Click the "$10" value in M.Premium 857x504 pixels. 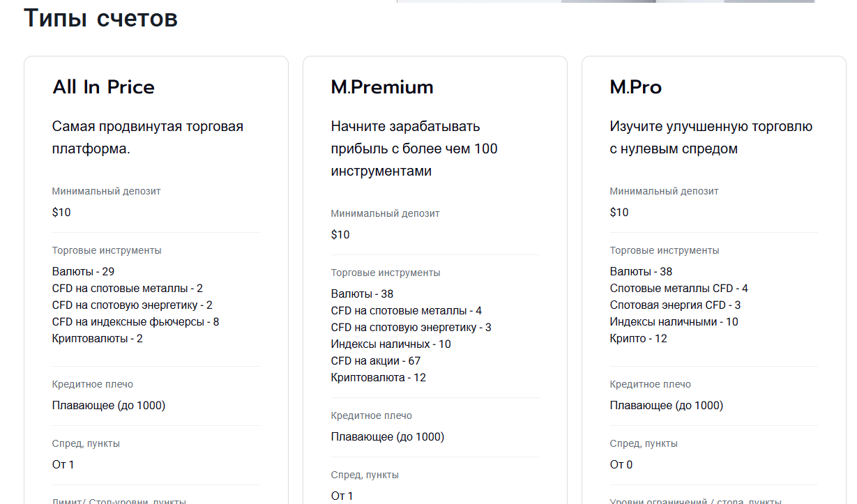tap(340, 234)
